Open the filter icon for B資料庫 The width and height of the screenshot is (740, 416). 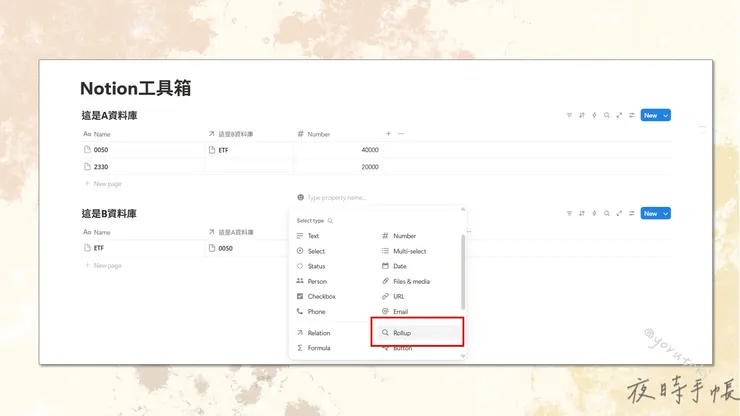[x=569, y=213]
